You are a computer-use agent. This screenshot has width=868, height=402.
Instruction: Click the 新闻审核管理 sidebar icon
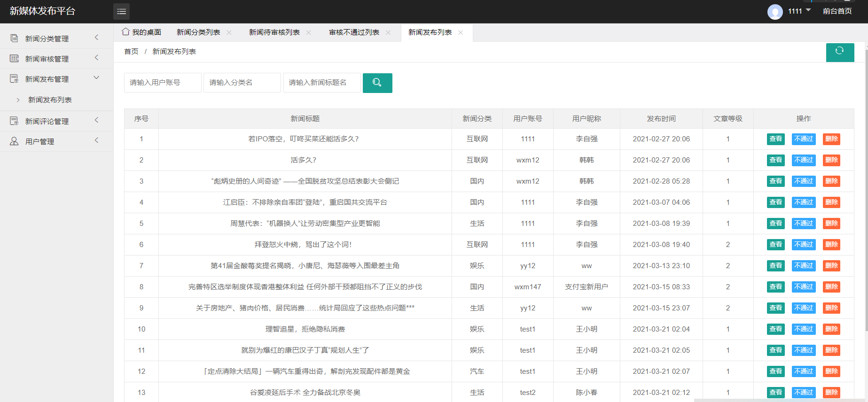point(15,59)
